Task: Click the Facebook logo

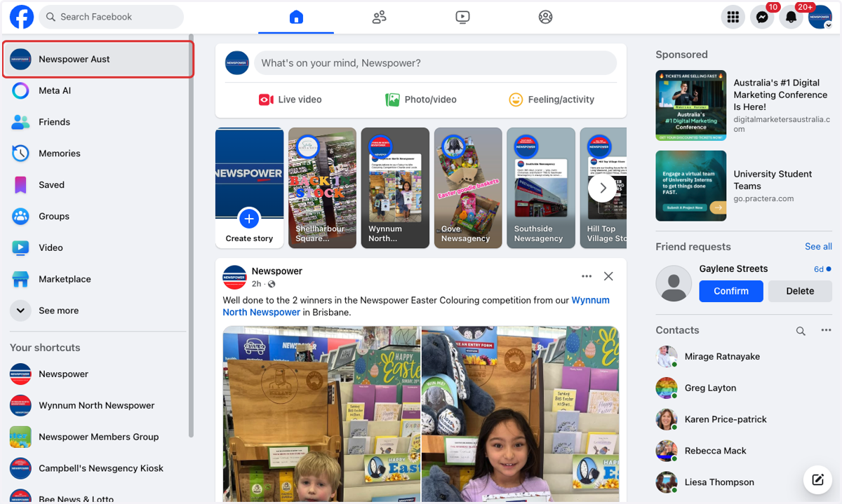Action: (x=22, y=17)
